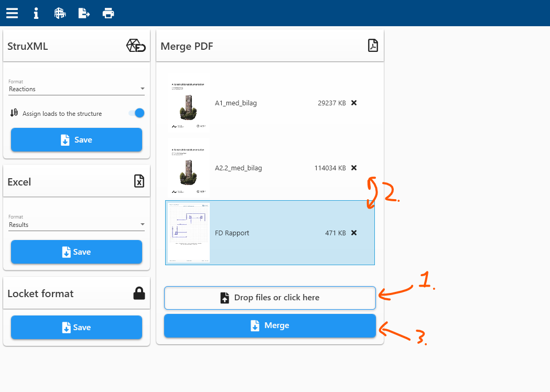
Task: Open the StruXML Format dropdown showing Reactions
Action: (x=77, y=89)
